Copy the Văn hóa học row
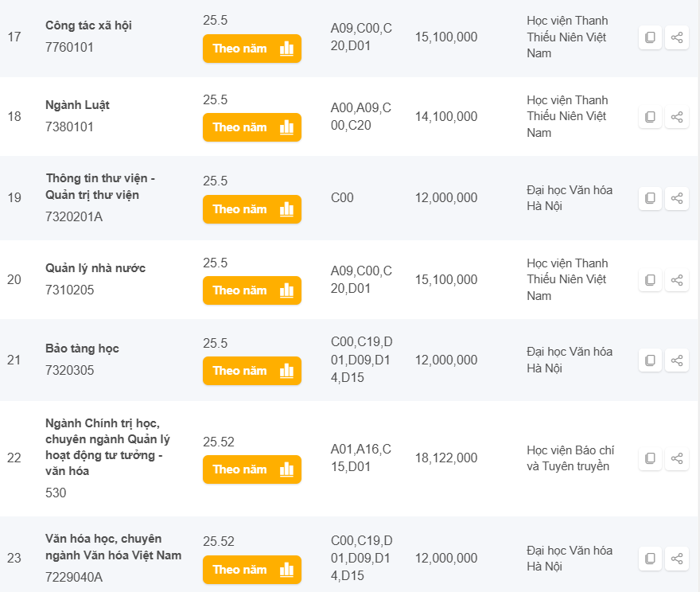This screenshot has height=592, width=700. click(x=650, y=559)
